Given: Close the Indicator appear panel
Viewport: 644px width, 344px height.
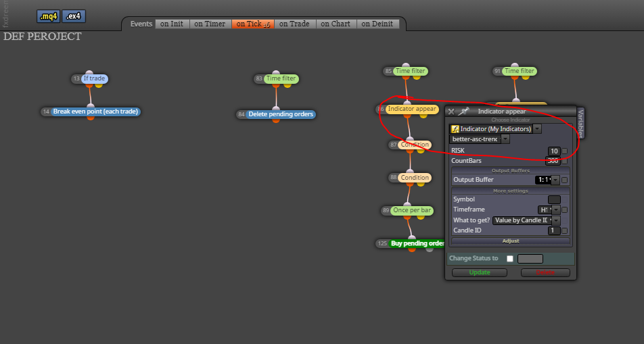Looking at the screenshot, I should 451,112.
